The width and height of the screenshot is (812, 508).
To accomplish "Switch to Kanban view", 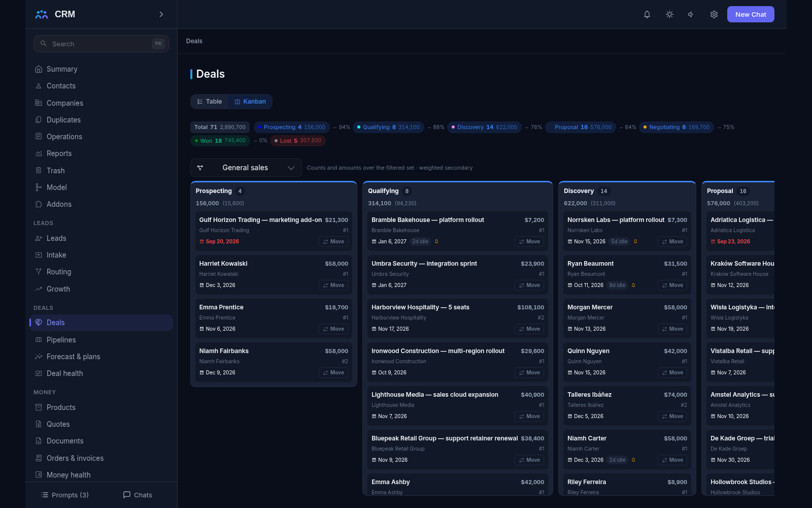I will (x=250, y=102).
